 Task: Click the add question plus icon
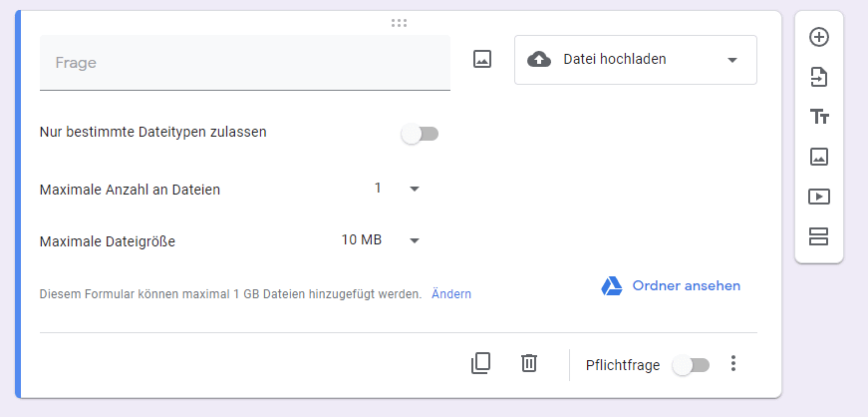819,37
